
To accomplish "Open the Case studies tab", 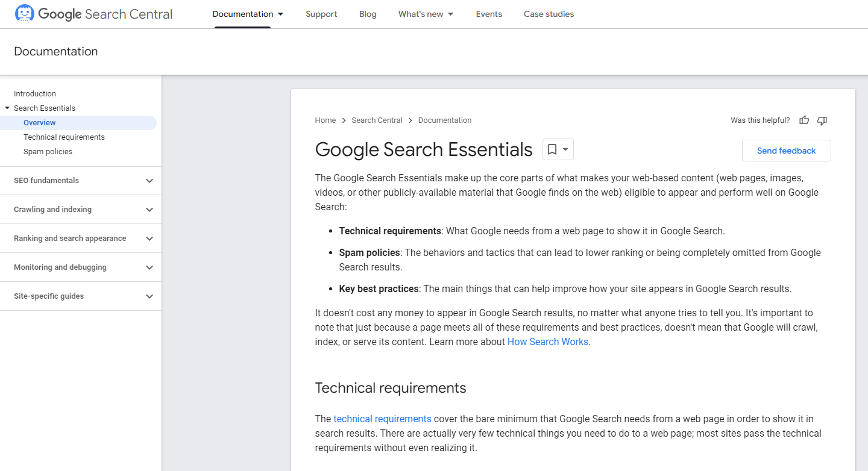I will [549, 14].
